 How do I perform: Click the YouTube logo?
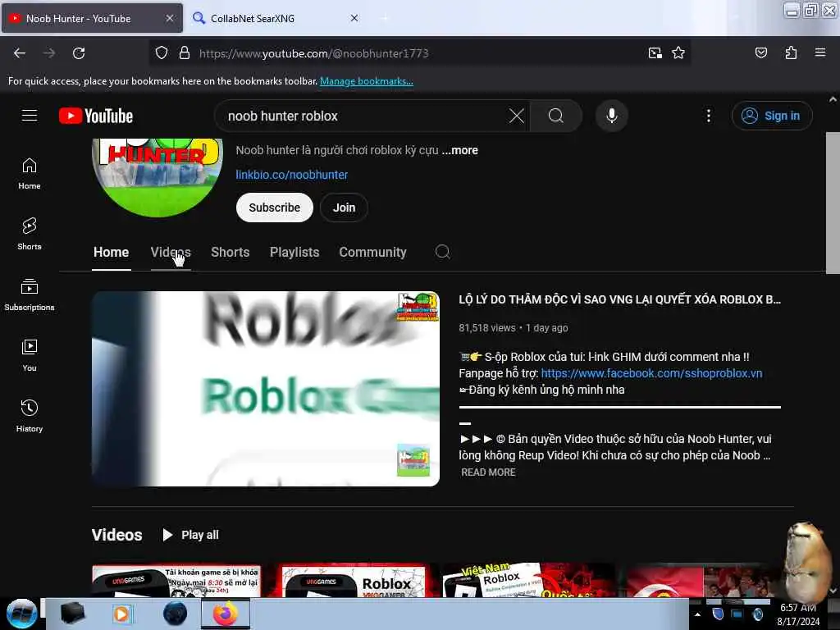96,116
